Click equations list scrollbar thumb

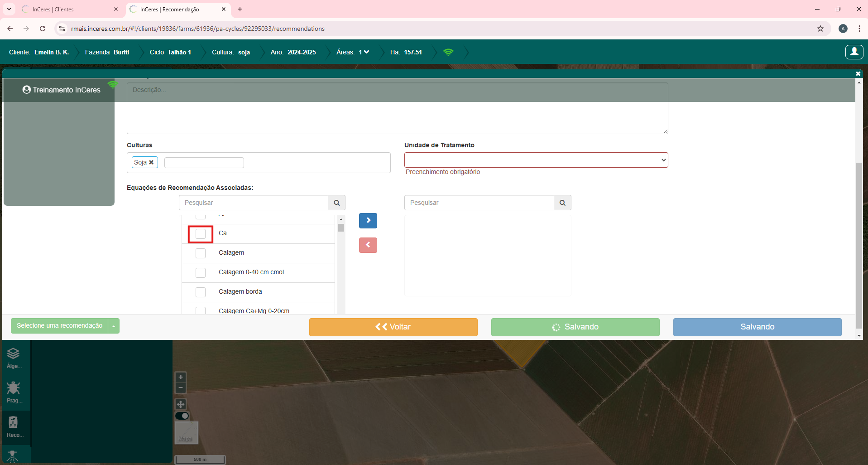(x=341, y=228)
